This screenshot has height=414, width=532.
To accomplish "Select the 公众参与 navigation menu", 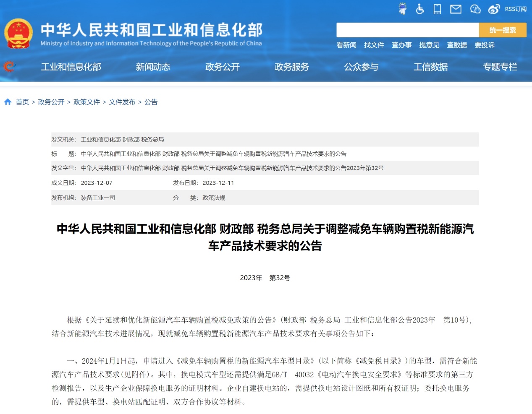I will click(x=361, y=67).
